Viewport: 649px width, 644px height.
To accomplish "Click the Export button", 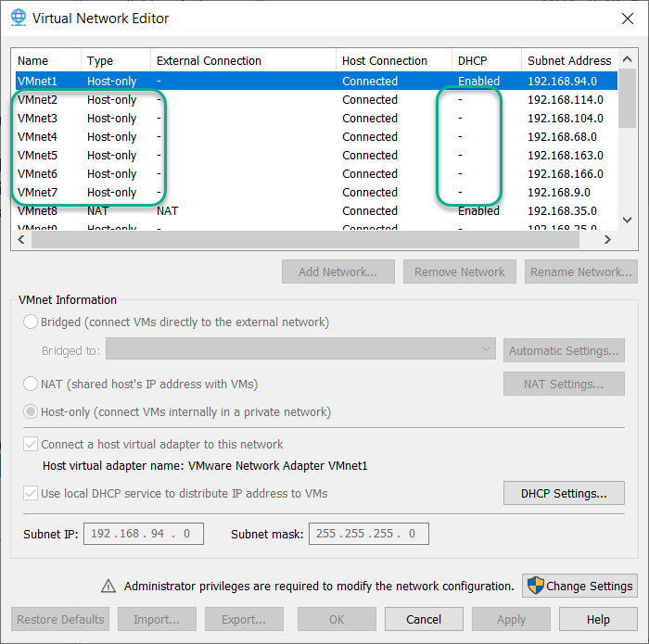I will pos(244,619).
